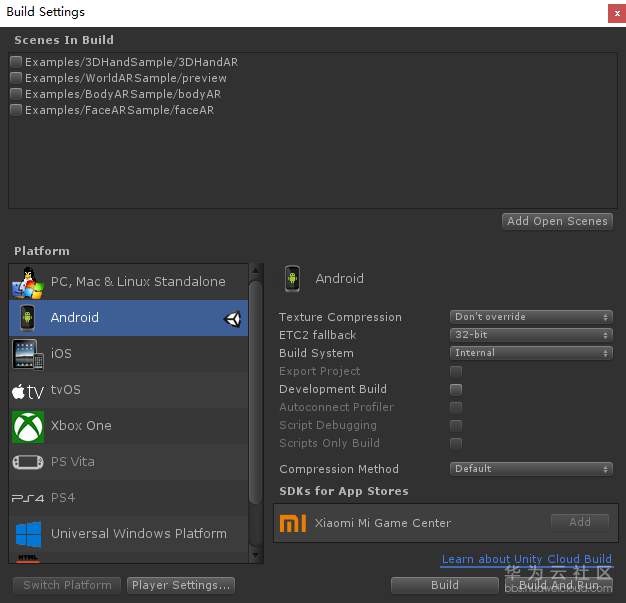Select the Xbox One platform row
The width and height of the screenshot is (626, 603).
pyautogui.click(x=129, y=426)
